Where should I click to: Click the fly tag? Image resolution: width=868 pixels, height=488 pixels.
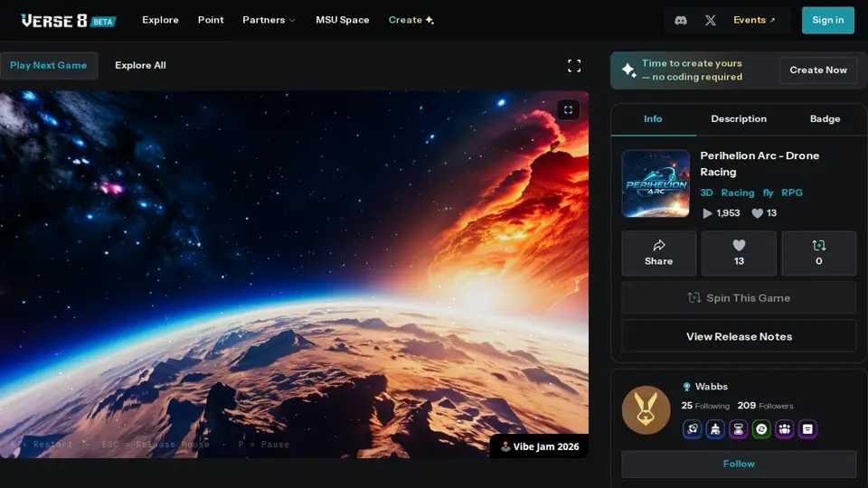pos(768,192)
